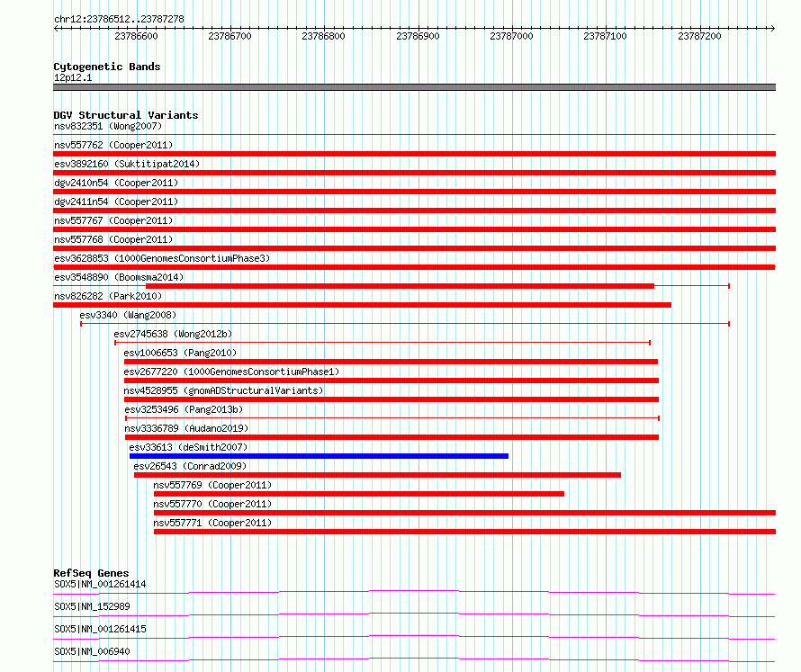
Task: Click the chr12:23786512..23787278 region label
Action: [x=119, y=19]
